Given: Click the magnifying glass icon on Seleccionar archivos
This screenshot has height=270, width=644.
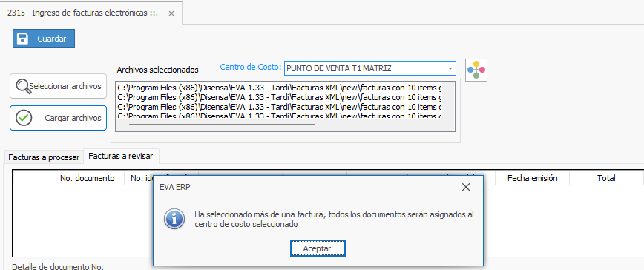Looking at the screenshot, I should tap(24, 86).
